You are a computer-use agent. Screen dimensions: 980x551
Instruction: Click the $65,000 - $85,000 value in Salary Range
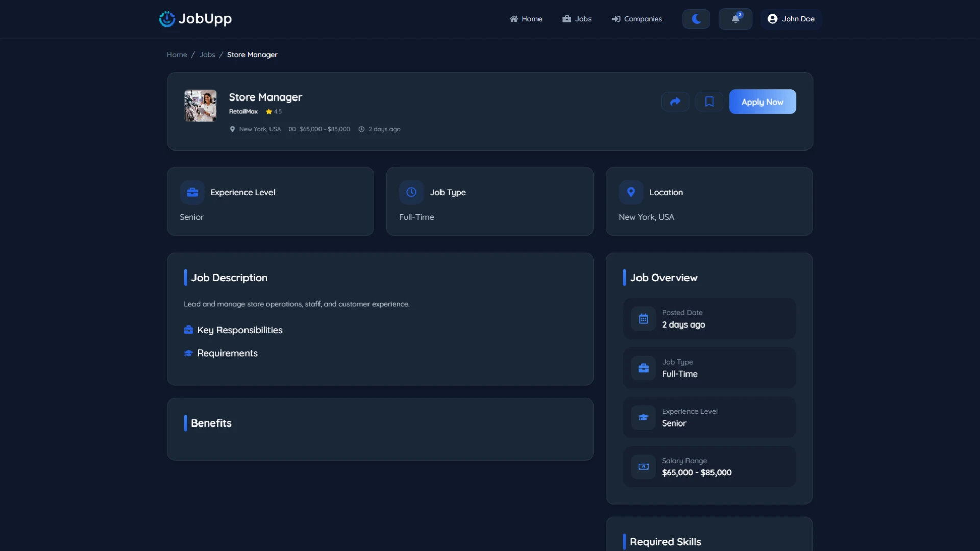click(697, 473)
